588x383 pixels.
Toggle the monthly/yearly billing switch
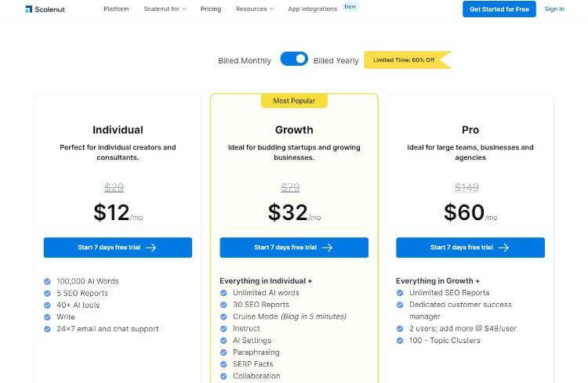pos(293,60)
